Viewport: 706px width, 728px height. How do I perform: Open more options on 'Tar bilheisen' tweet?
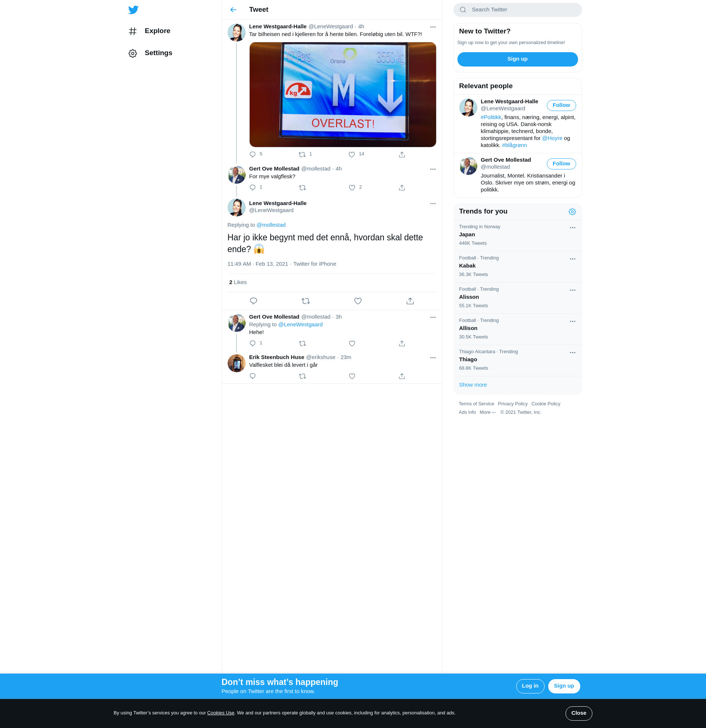tap(433, 27)
